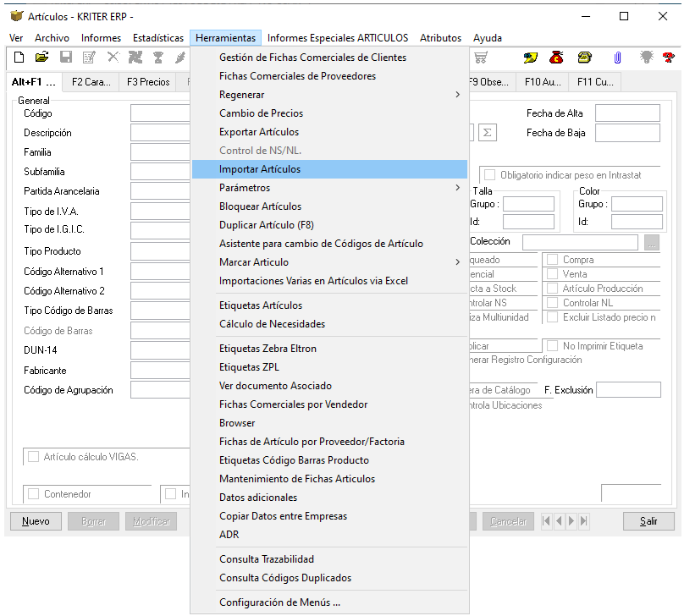684x616 pixels.
Task: Click the red money bag icon
Action: point(556,57)
